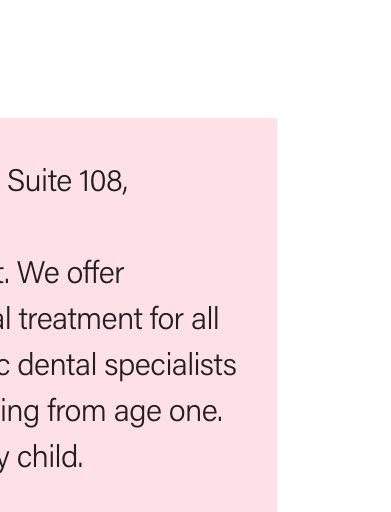Click the word "one."

(195, 413)
